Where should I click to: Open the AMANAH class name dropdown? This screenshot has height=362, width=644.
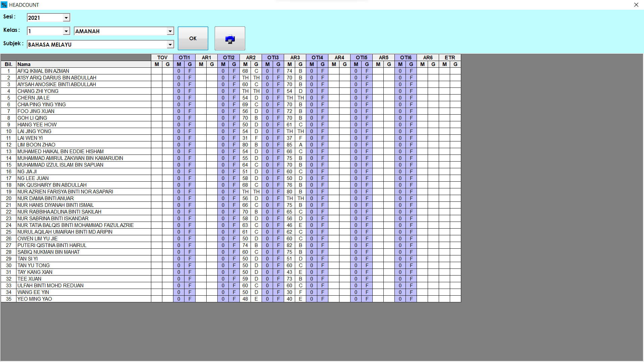click(170, 31)
